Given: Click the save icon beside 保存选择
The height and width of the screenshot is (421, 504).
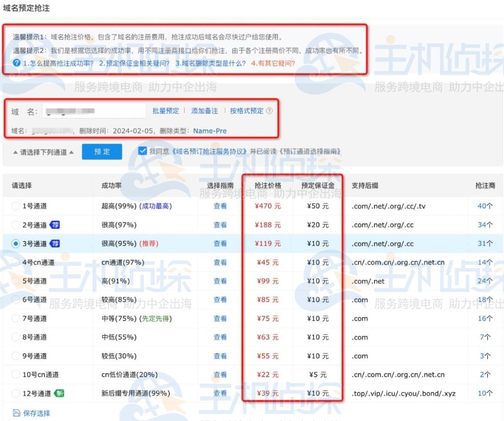Looking at the screenshot, I should [x=16, y=413].
